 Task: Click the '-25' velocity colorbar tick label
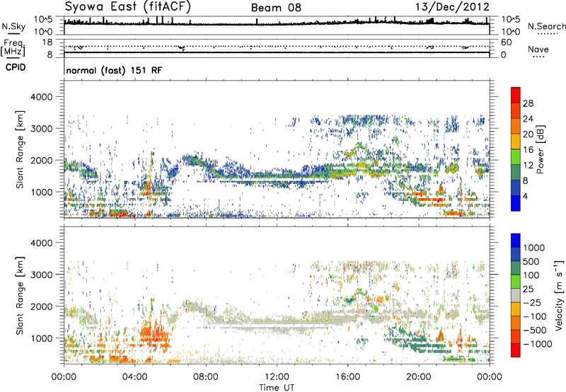coord(533,302)
